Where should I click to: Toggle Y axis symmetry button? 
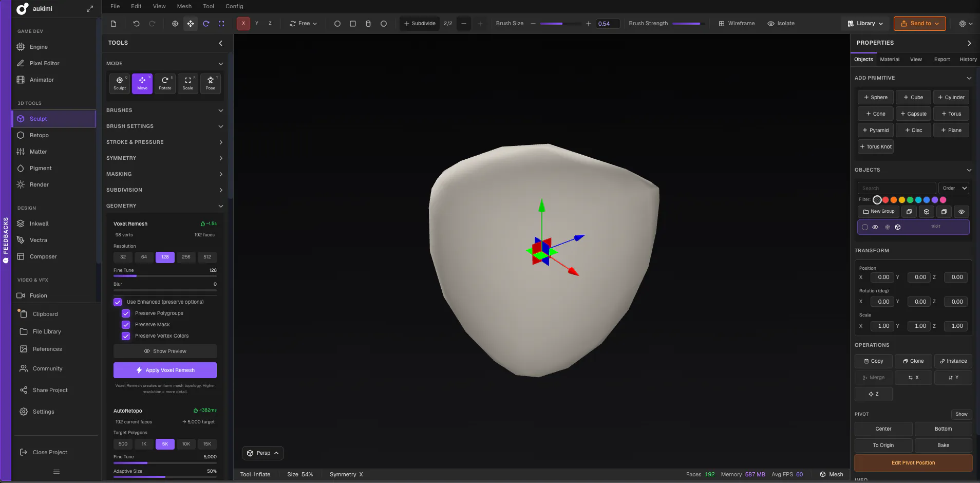[257, 23]
